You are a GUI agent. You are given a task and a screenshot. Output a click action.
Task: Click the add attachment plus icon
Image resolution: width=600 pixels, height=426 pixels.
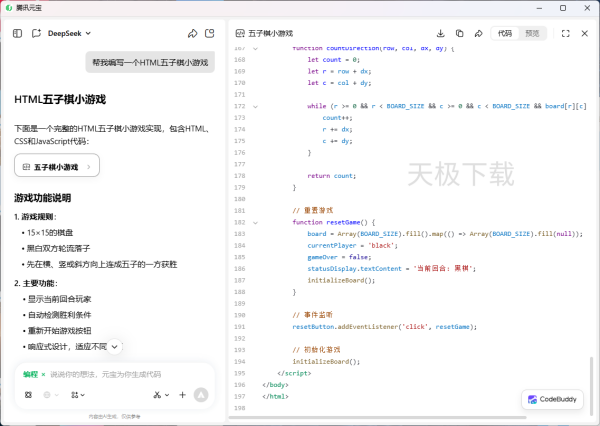coord(183,395)
